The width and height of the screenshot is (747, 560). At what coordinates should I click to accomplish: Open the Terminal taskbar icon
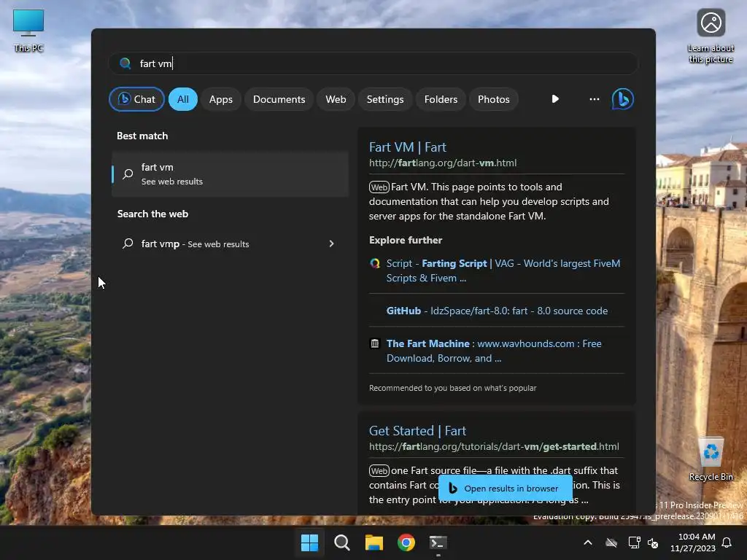click(x=438, y=542)
